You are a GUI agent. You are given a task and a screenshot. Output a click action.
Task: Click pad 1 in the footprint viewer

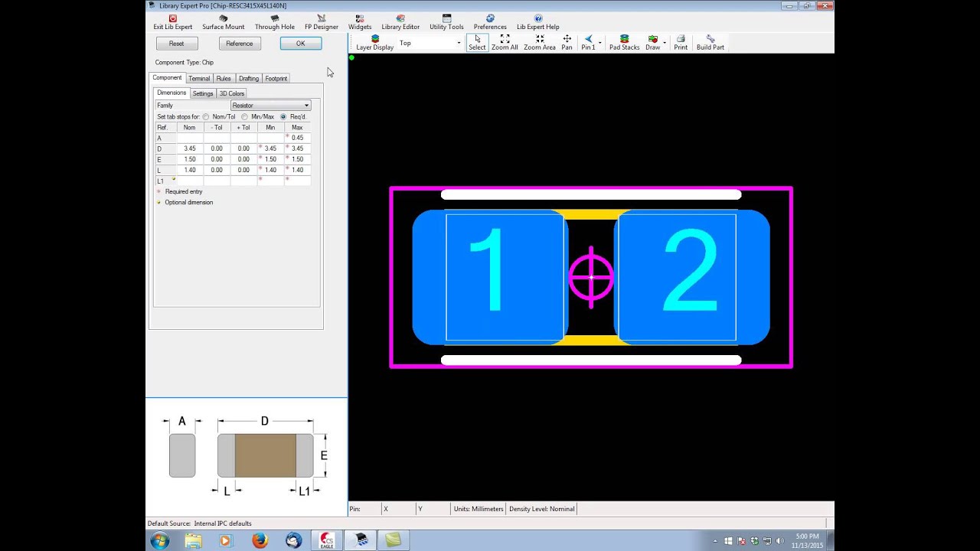tap(490, 277)
